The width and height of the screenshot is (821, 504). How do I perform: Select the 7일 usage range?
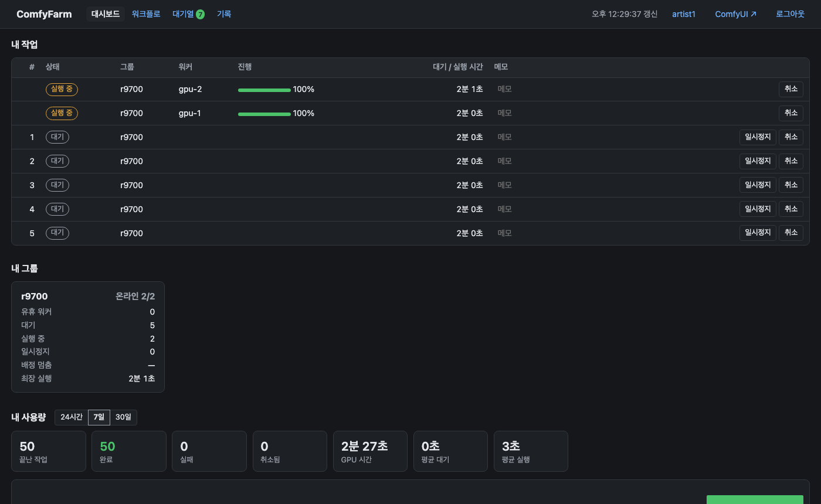pos(99,417)
